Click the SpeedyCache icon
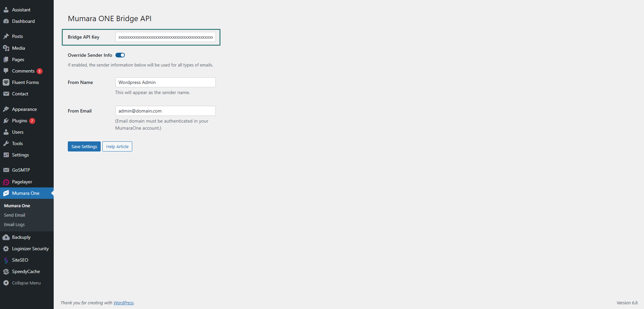This screenshot has height=309, width=644. (x=6, y=271)
